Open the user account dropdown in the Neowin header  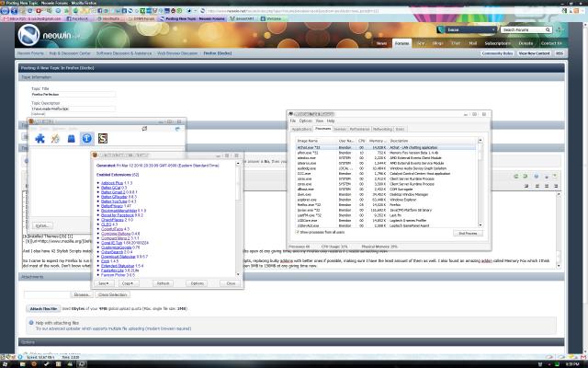coord(467,29)
